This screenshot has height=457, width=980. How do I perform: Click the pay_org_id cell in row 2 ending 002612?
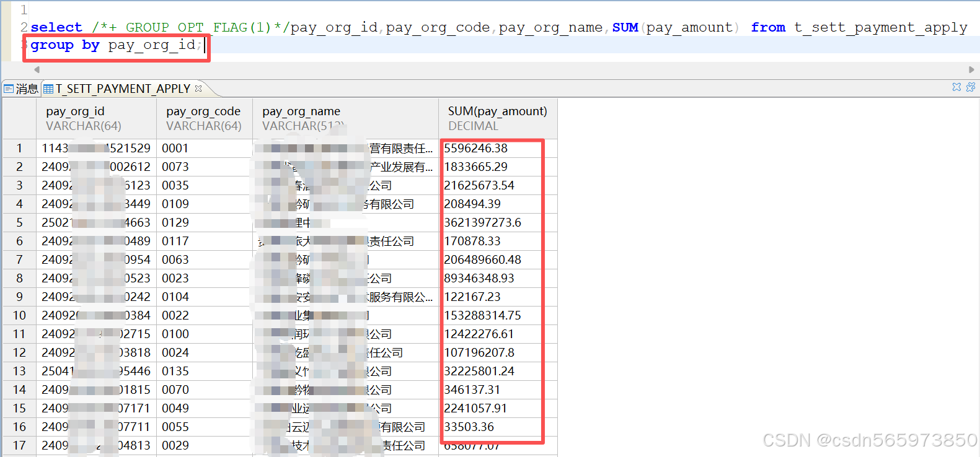(96, 167)
